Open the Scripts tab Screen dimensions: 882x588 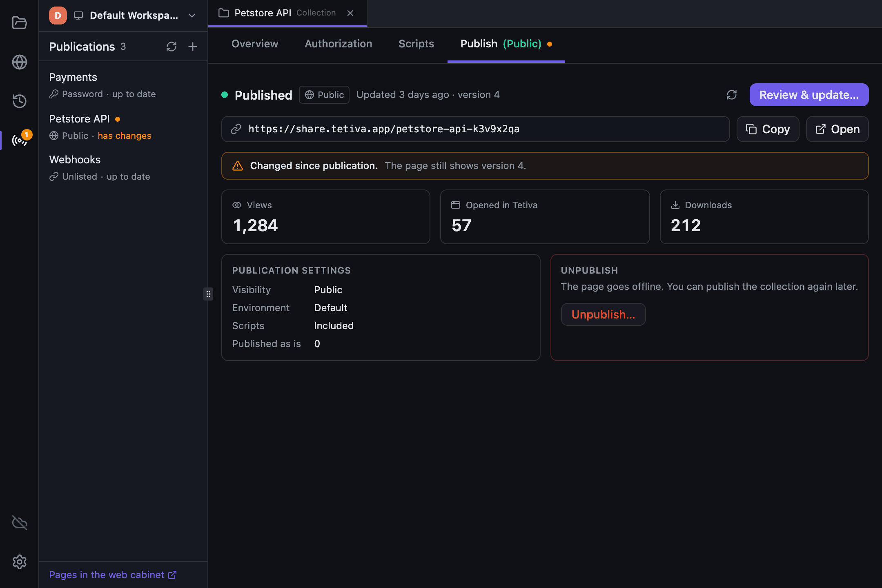pos(416,44)
